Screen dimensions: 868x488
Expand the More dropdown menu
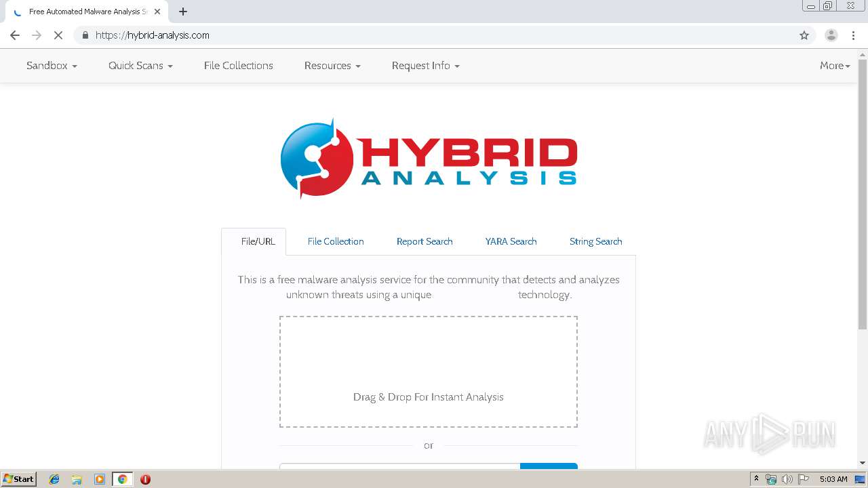click(835, 66)
